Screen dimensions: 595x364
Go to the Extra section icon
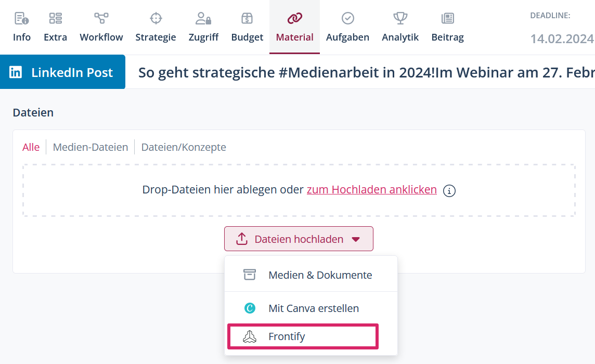(55, 19)
